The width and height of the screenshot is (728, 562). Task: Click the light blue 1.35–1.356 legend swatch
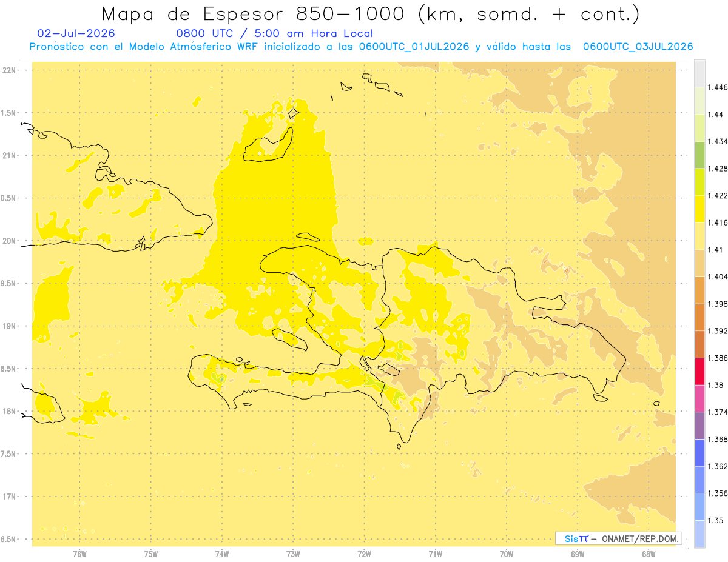tap(699, 507)
